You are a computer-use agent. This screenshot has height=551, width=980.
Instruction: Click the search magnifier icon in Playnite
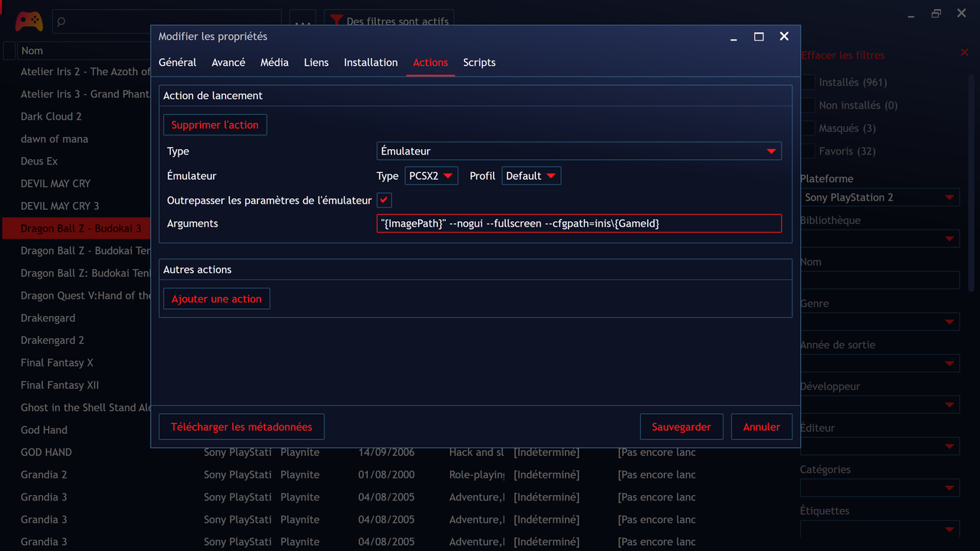point(61,21)
